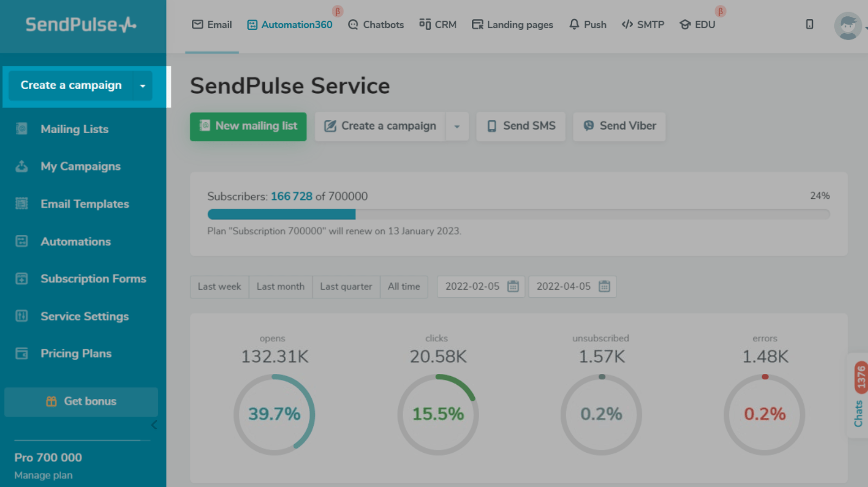Switch to the Chatbots tab

pyautogui.click(x=376, y=25)
